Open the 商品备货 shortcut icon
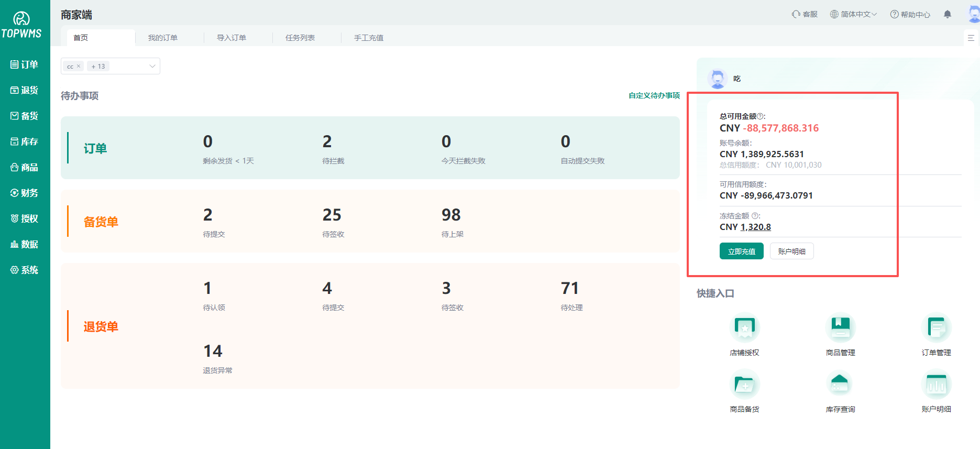 (x=745, y=384)
